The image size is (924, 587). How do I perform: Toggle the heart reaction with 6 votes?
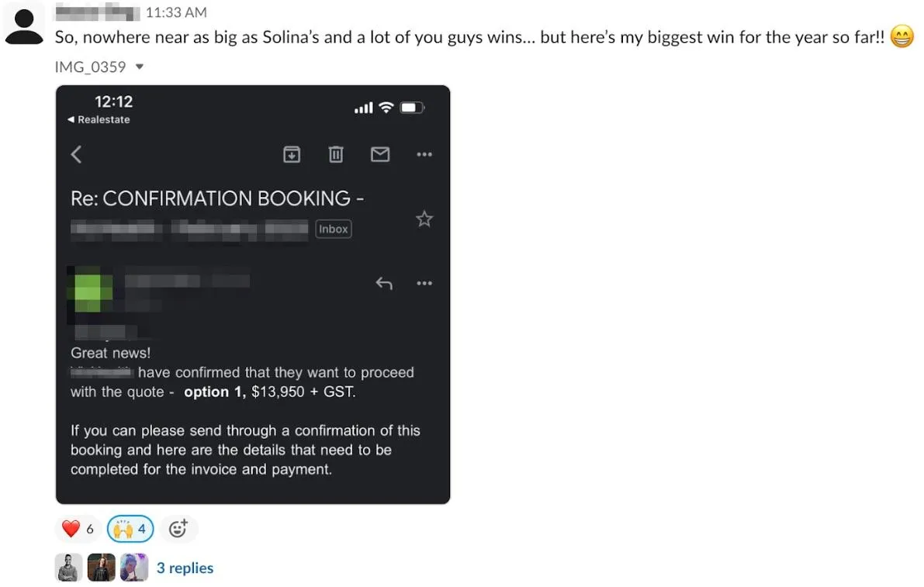(78, 529)
